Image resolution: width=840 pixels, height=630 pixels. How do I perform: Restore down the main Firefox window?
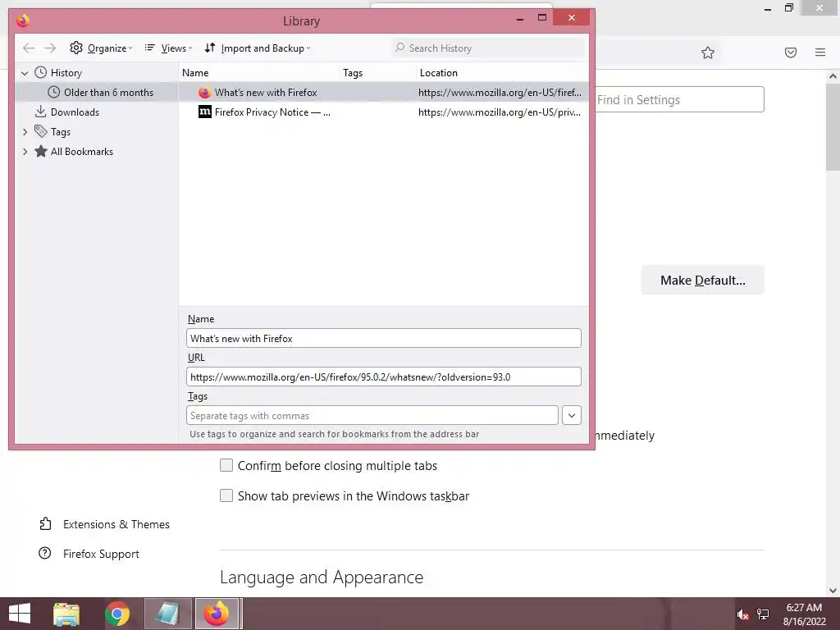click(789, 8)
